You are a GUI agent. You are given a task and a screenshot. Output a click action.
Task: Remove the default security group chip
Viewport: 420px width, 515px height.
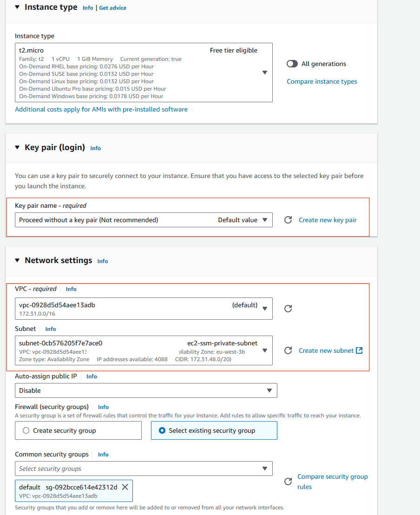click(x=125, y=487)
